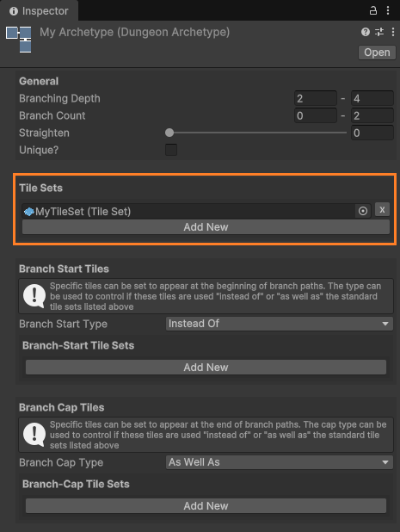
Task: Click the Inspector lock icon
Action: [x=372, y=10]
